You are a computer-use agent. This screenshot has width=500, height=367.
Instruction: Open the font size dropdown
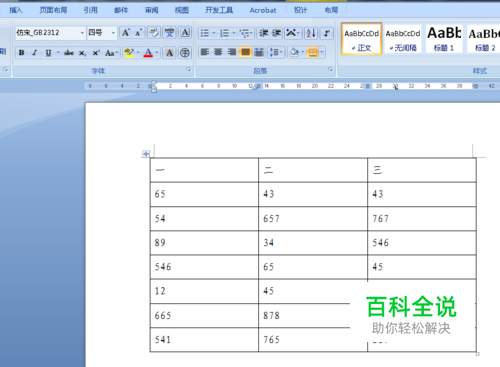(113, 33)
